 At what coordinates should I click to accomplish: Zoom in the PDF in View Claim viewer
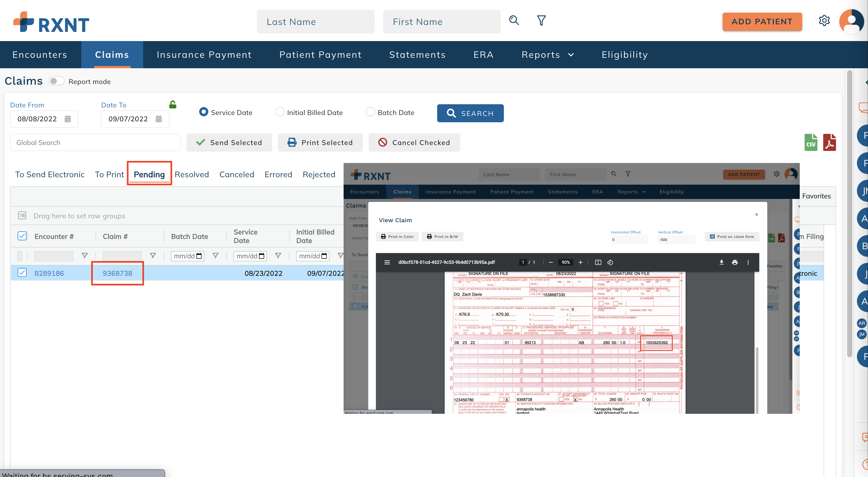point(581,262)
